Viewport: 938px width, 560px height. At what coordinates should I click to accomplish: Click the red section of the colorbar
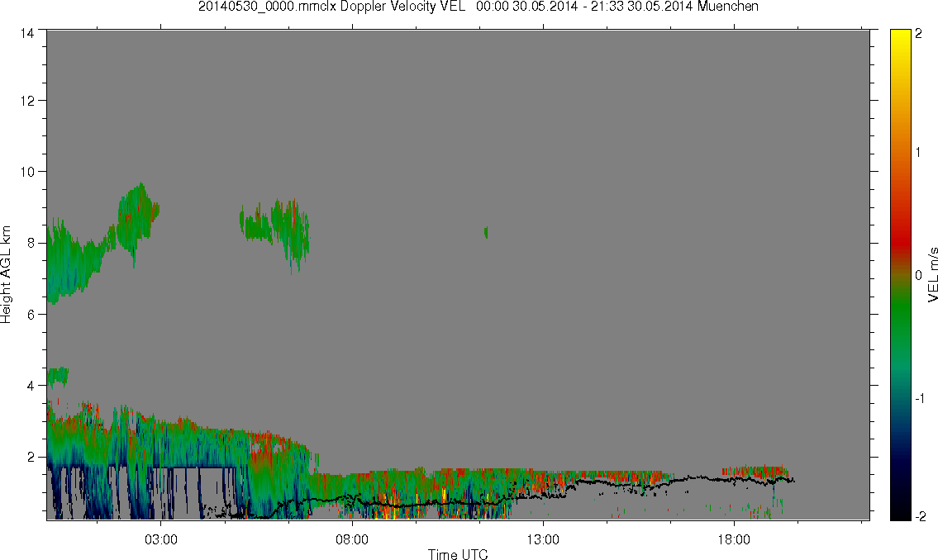click(900, 239)
